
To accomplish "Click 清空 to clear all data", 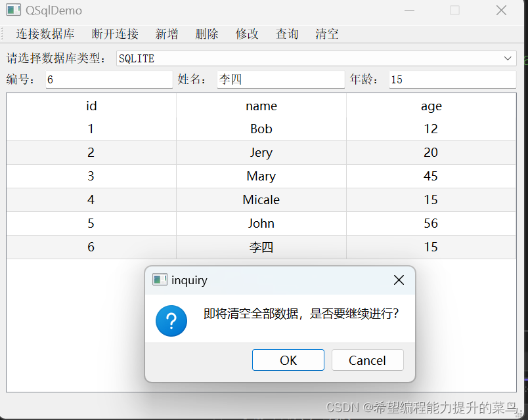I will click(326, 33).
